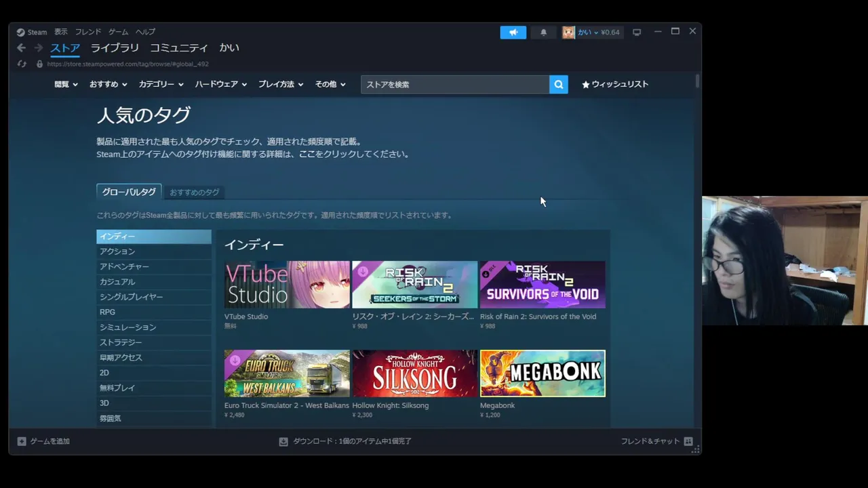Click the store URL address text
This screenshot has width=868, height=488.
[127, 64]
